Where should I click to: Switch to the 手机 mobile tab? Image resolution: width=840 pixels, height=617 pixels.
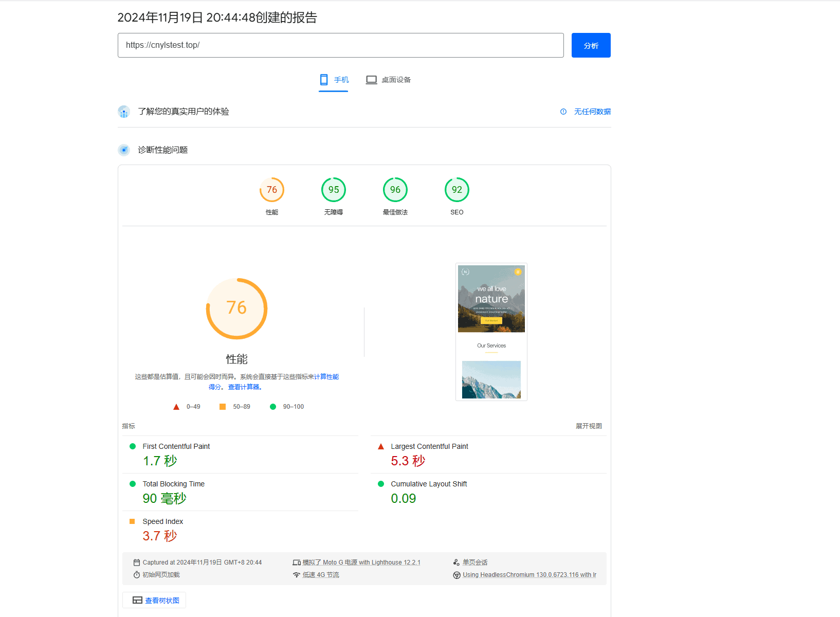click(334, 80)
